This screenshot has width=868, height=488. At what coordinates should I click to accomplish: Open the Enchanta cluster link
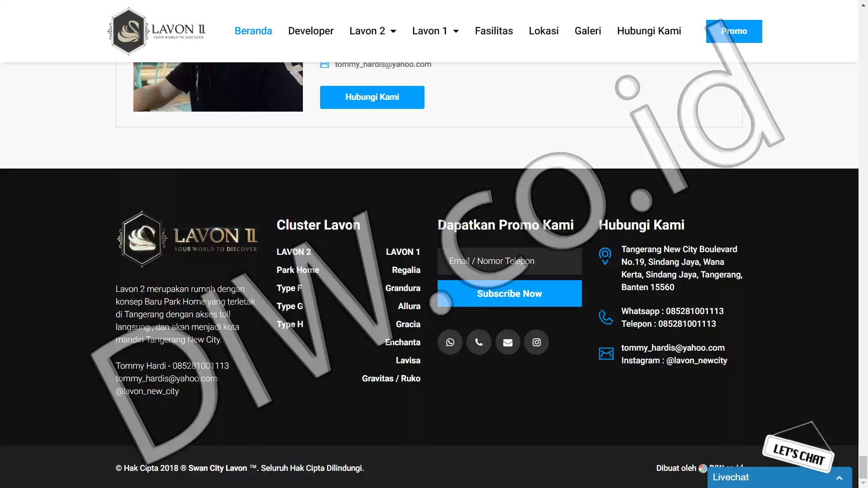(x=403, y=342)
